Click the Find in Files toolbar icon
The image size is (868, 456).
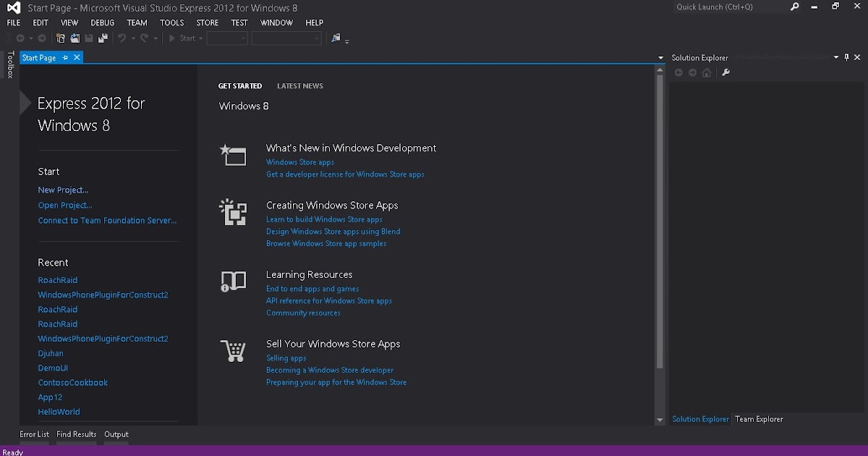coord(336,38)
